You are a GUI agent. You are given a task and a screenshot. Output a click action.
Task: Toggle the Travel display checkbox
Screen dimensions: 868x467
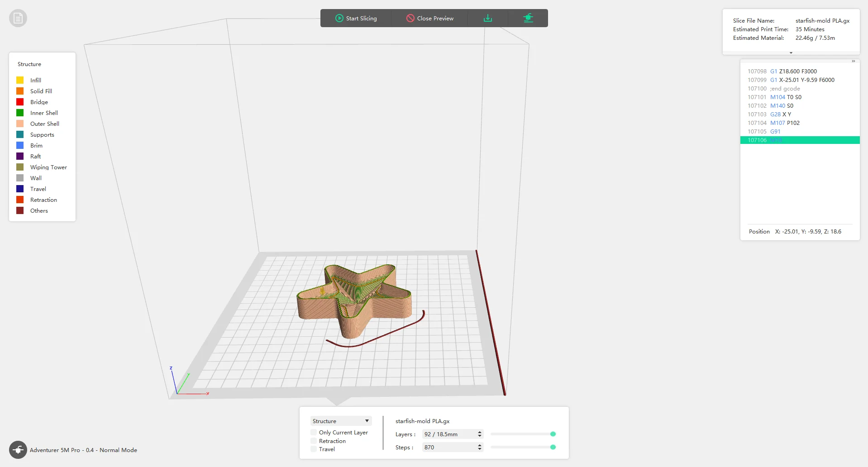coord(314,449)
